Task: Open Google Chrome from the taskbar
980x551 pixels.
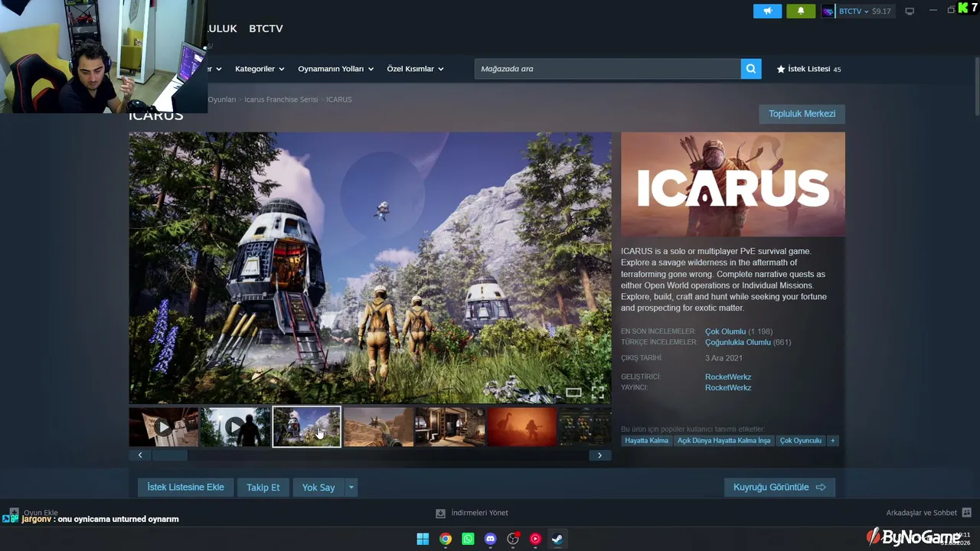Action: tap(446, 539)
